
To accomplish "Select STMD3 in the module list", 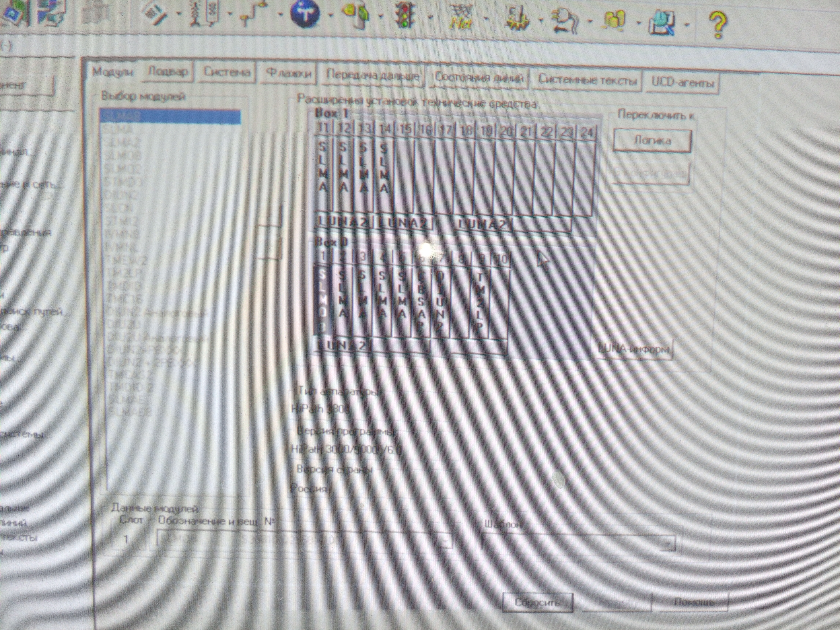I will [x=123, y=182].
